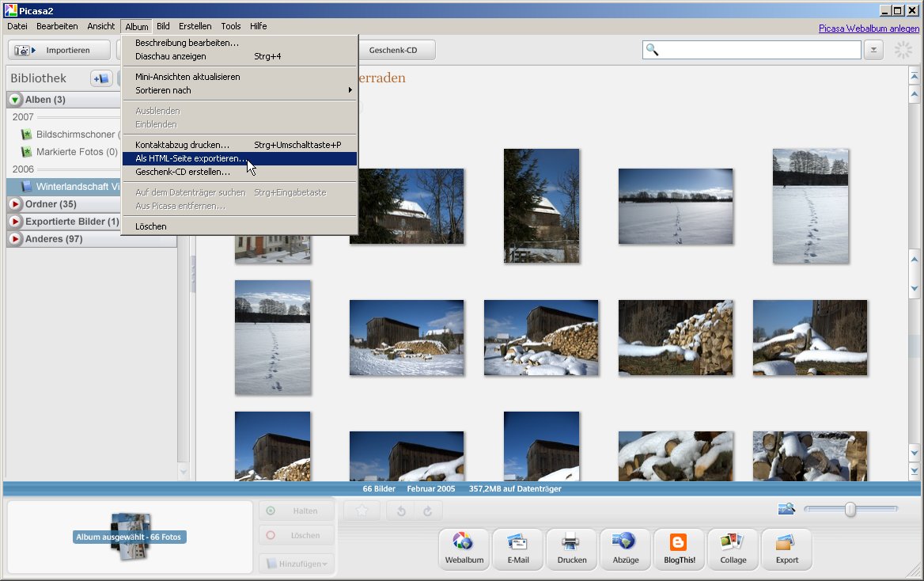Click the thumbnail size slider
Image resolution: width=924 pixels, height=581 pixels.
(x=850, y=509)
